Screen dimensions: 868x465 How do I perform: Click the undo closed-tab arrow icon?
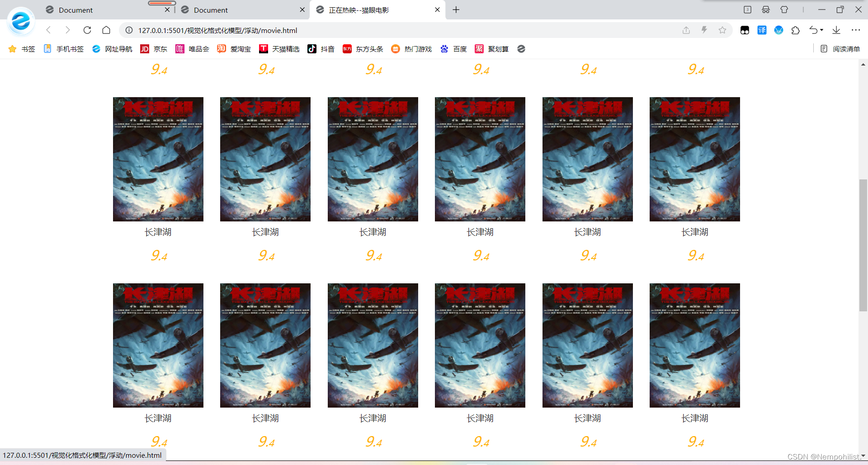[x=813, y=30]
